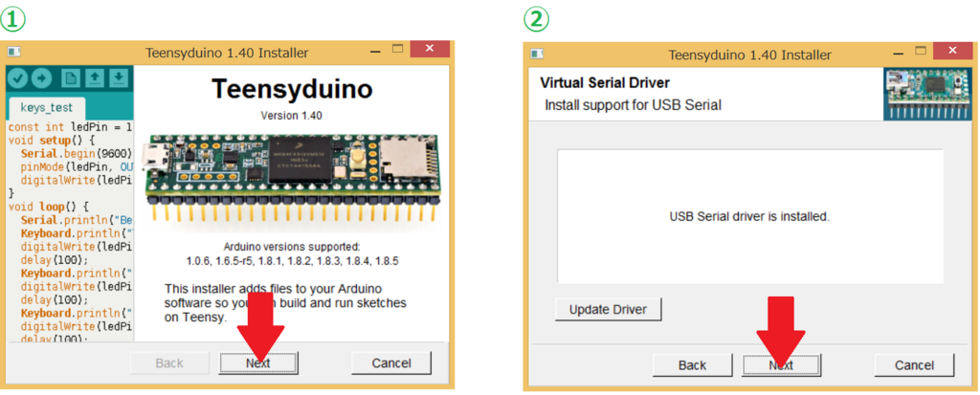Click Next in the Teensyduino welcome installer window
This screenshot has height=395, width=980.
pyautogui.click(x=258, y=363)
